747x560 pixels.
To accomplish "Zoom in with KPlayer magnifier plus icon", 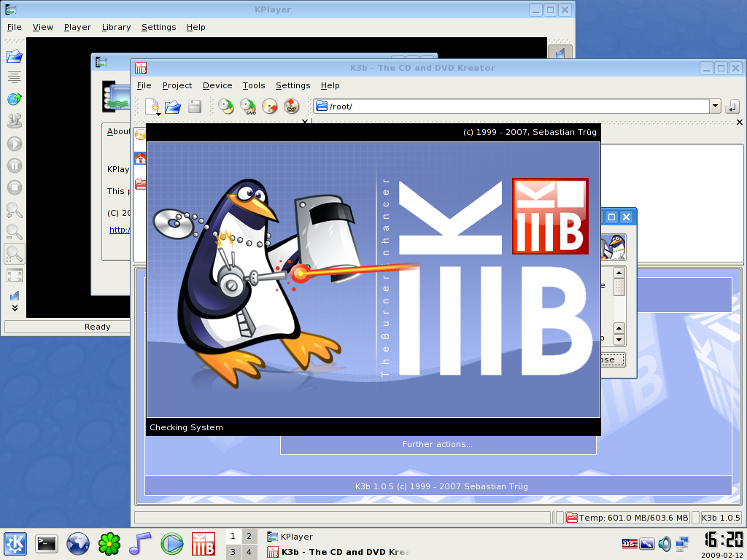I will pos(15,209).
